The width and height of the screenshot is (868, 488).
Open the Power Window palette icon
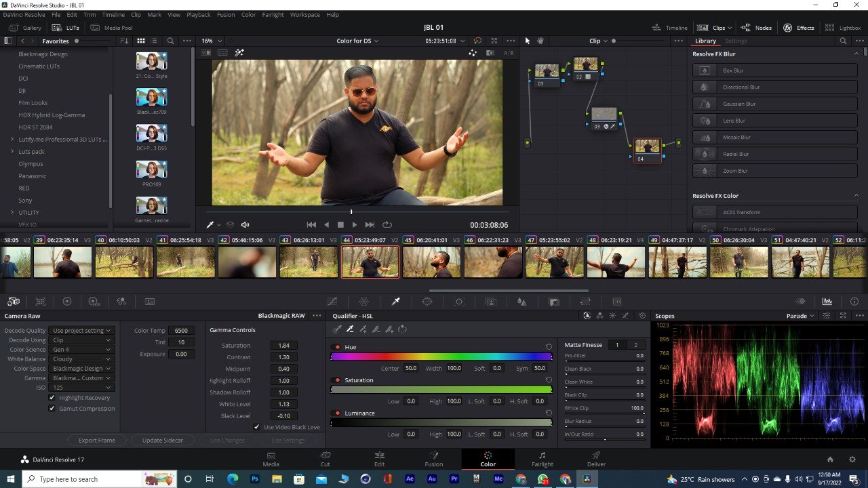coord(427,302)
